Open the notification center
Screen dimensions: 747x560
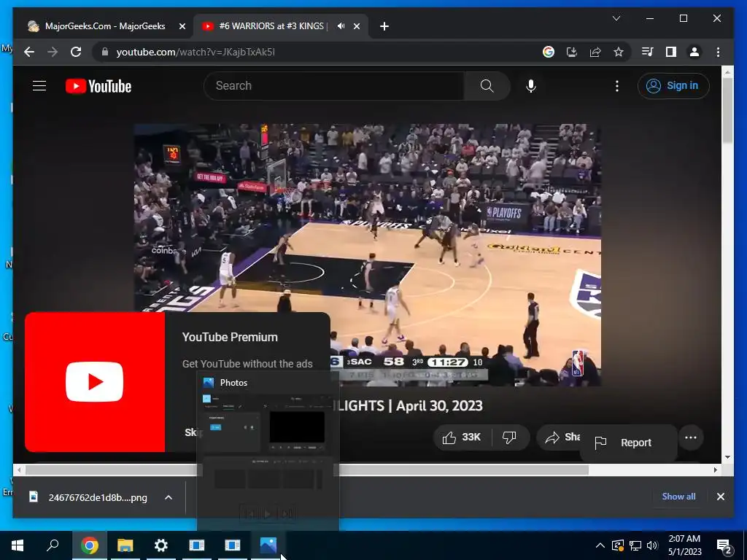click(x=724, y=545)
